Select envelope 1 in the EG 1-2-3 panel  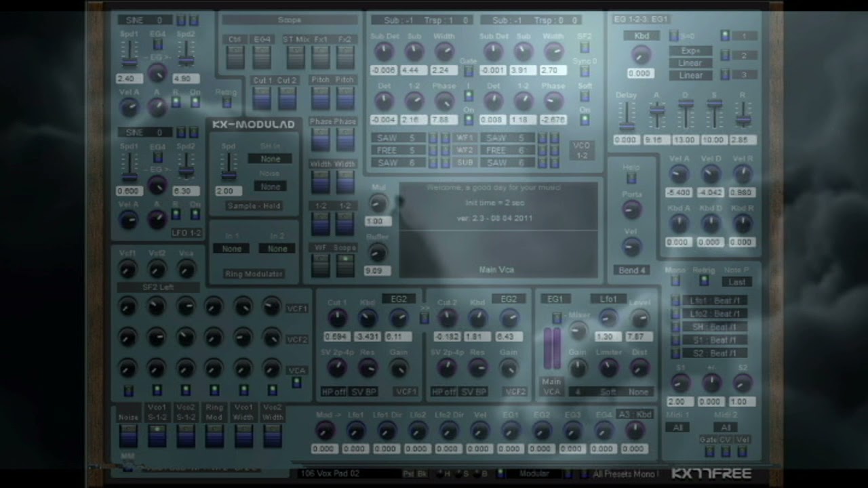coord(744,35)
